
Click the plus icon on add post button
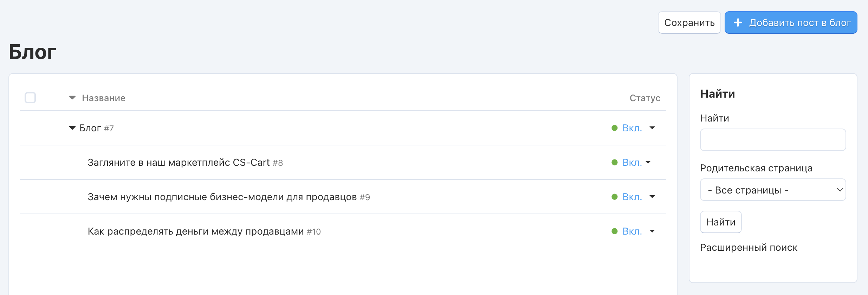(738, 23)
